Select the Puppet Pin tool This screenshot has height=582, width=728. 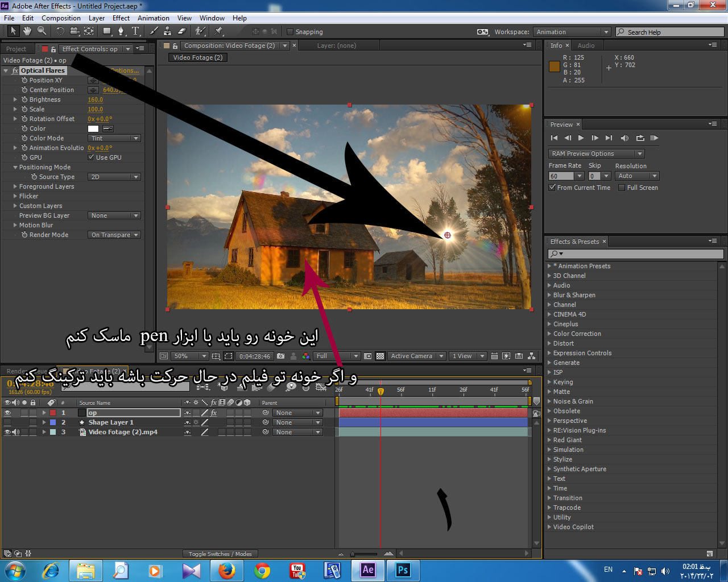(x=218, y=31)
